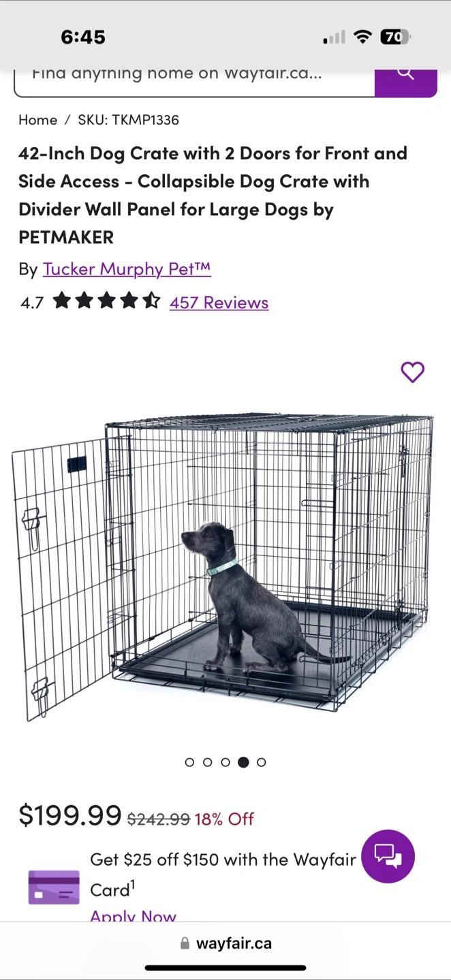Select the first image carousel dot
Screen dimensions: 451x980
189,762
